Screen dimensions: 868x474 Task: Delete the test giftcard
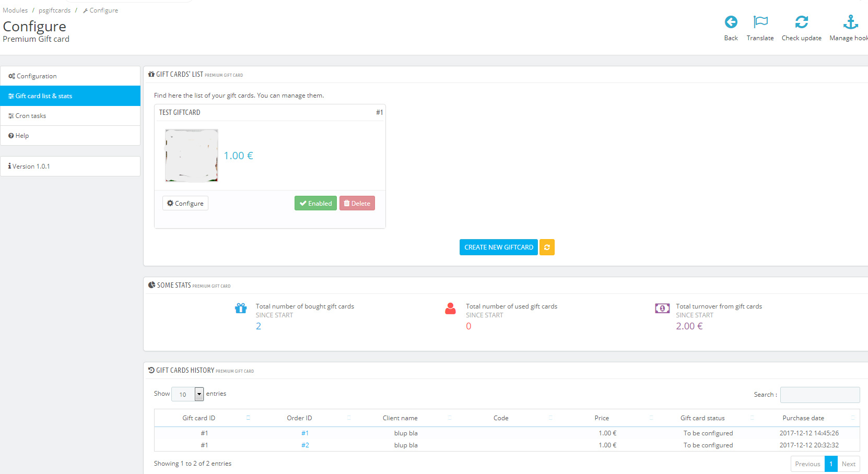(357, 203)
